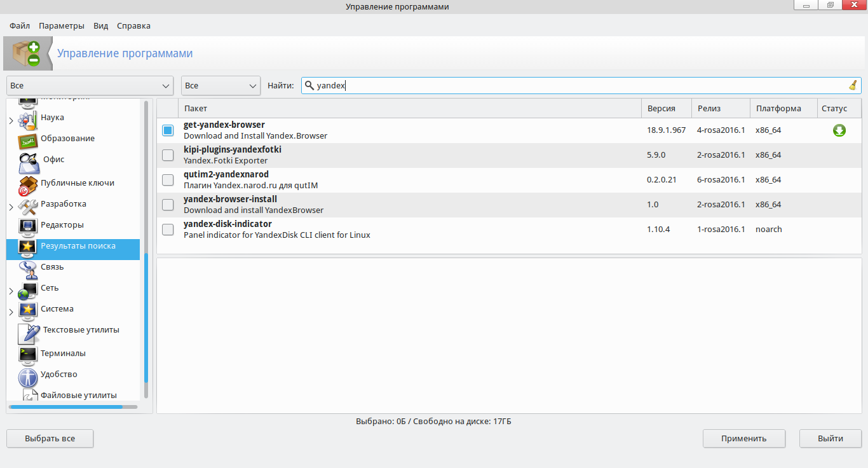Expand the Наука category tree node
Viewport: 868px width, 468px height.
point(11,120)
